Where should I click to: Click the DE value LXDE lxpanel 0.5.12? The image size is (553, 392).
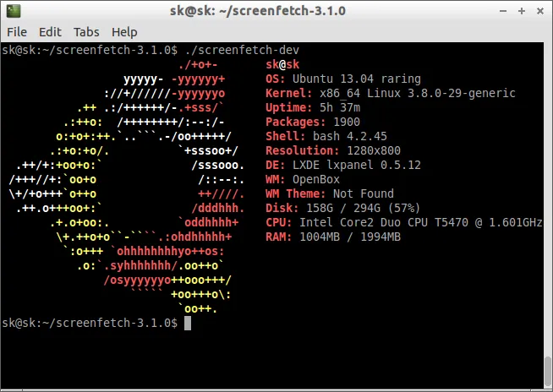(357, 165)
